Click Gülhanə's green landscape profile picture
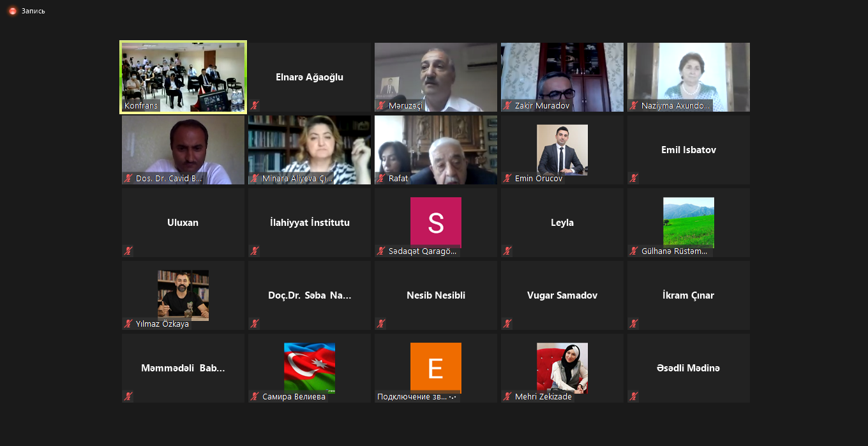The image size is (868, 446). coord(688,221)
